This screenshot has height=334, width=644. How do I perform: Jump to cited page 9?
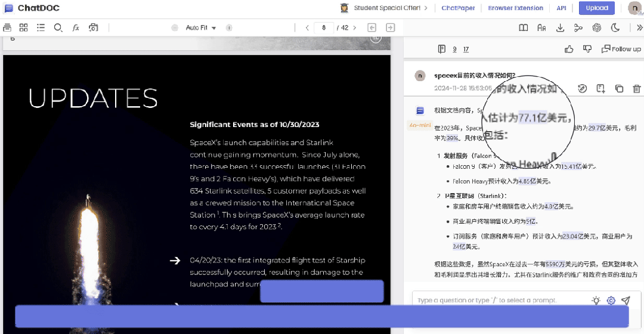coord(454,50)
